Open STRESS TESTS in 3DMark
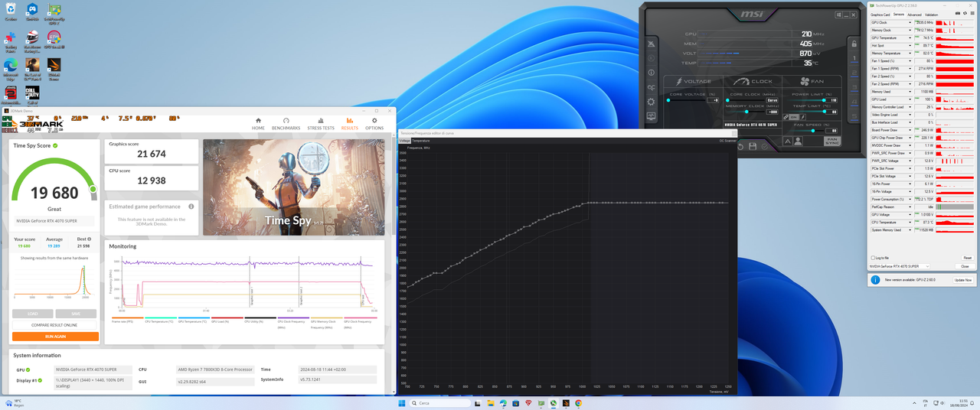 (x=321, y=123)
